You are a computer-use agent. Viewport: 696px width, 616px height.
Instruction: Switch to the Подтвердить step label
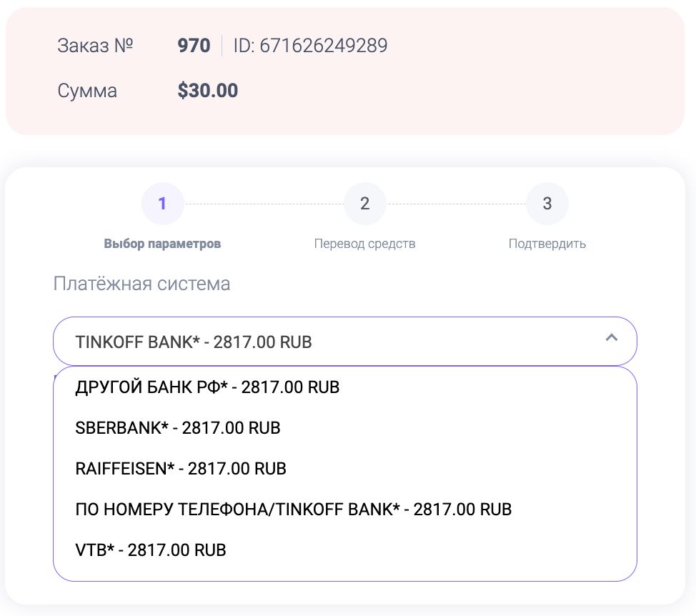tap(547, 244)
